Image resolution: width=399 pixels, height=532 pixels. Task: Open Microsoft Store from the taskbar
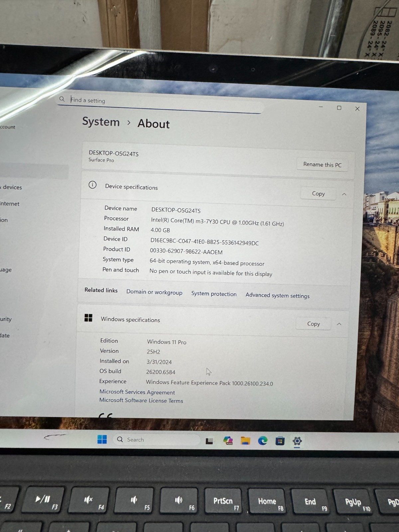280,441
